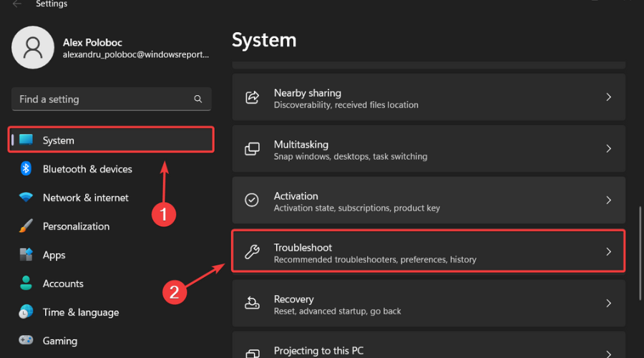644x358 pixels.
Task: Expand the Nearby sharing chevron
Action: (x=608, y=97)
